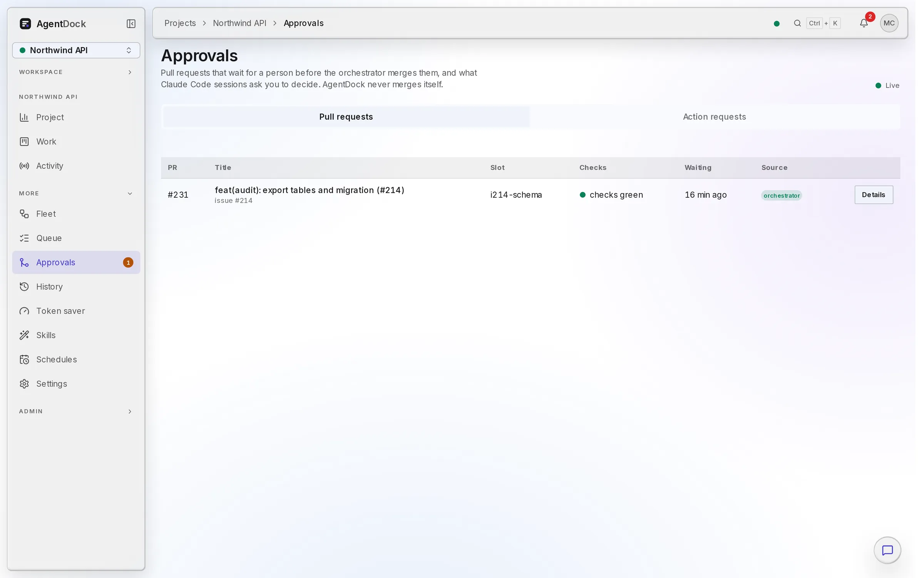Click the orchestrator source tag
Viewport: 924px width, 578px height.
782,195
